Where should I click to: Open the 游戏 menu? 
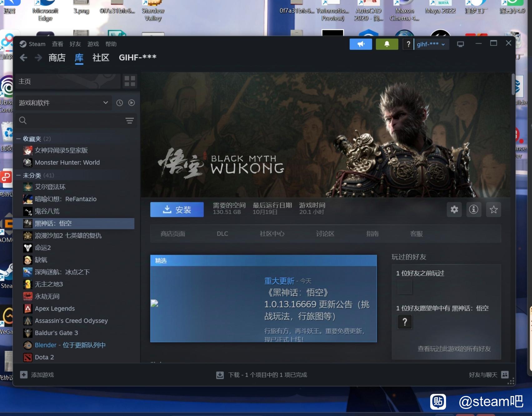pos(93,44)
